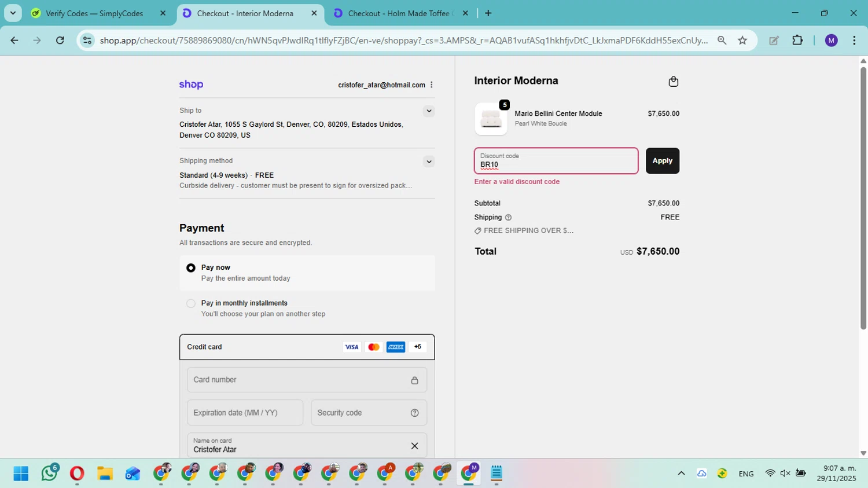Go forward to the next page

(37, 41)
